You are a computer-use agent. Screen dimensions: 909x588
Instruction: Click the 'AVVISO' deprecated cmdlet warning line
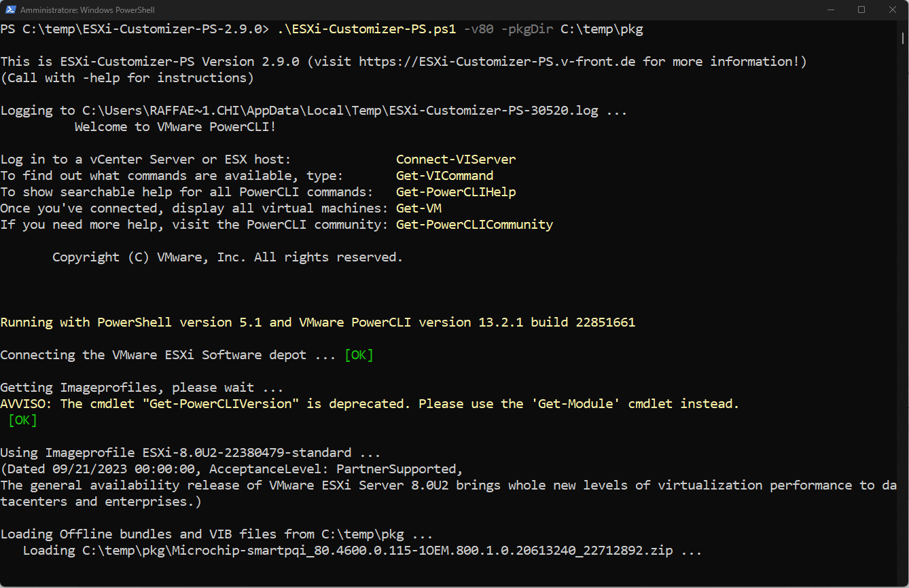[370, 404]
